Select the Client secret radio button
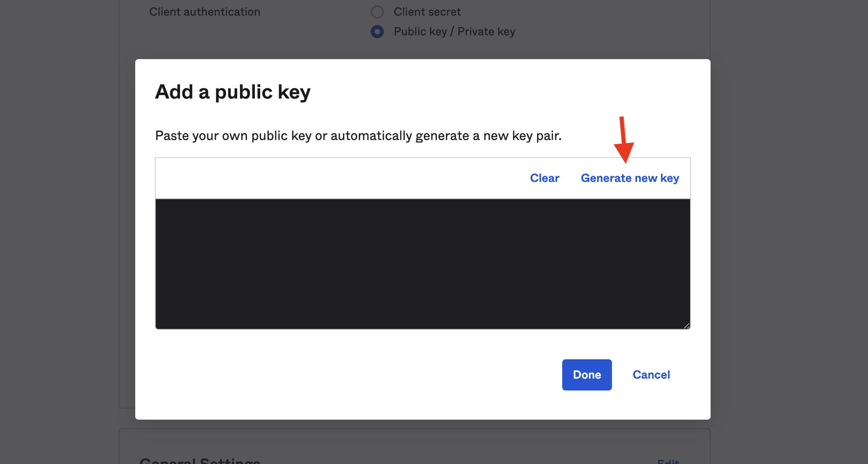The image size is (868, 464). tap(377, 12)
